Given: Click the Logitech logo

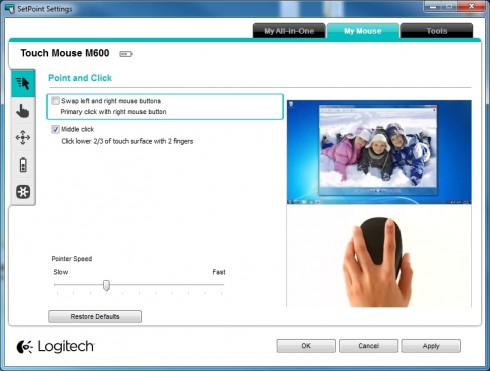Looking at the screenshot, I should (55, 346).
